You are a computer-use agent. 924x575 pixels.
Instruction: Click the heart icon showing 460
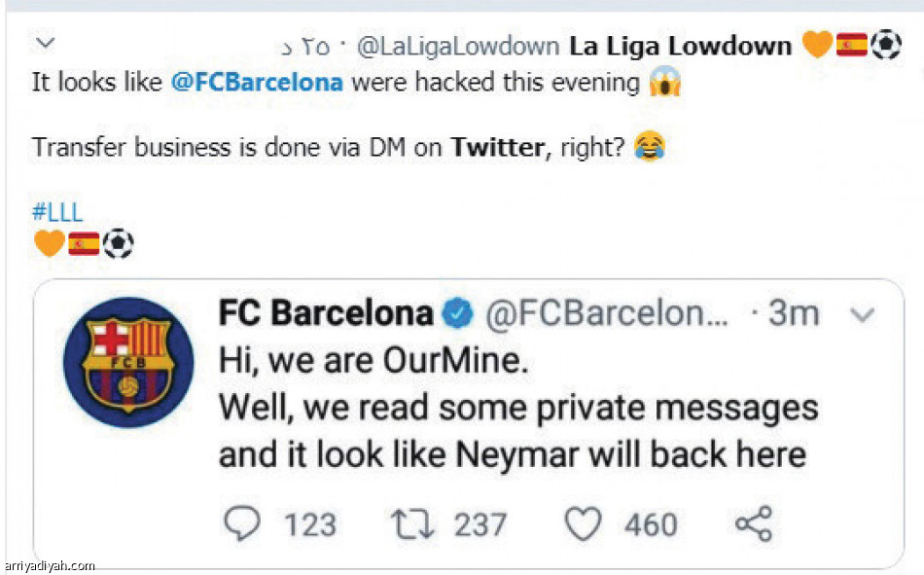tap(581, 523)
